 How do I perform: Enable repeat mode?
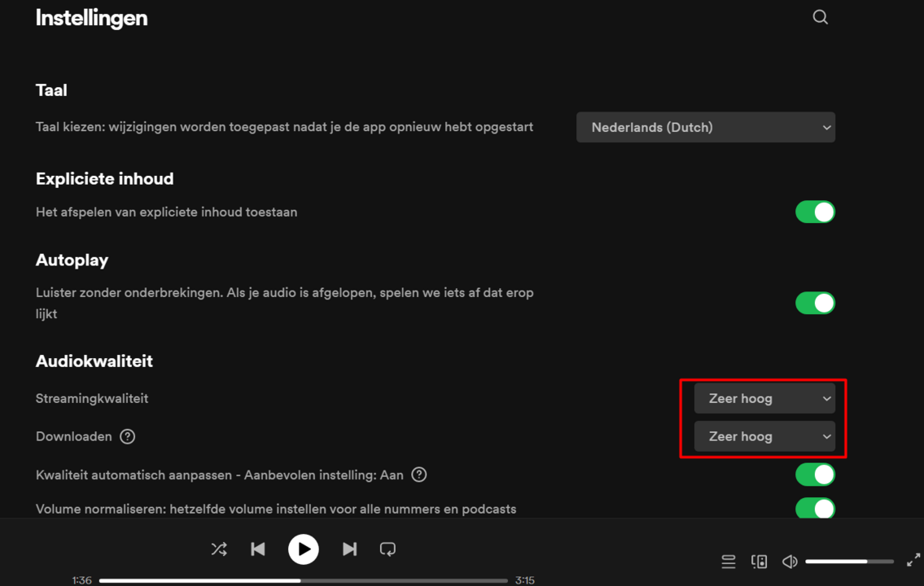[388, 549]
